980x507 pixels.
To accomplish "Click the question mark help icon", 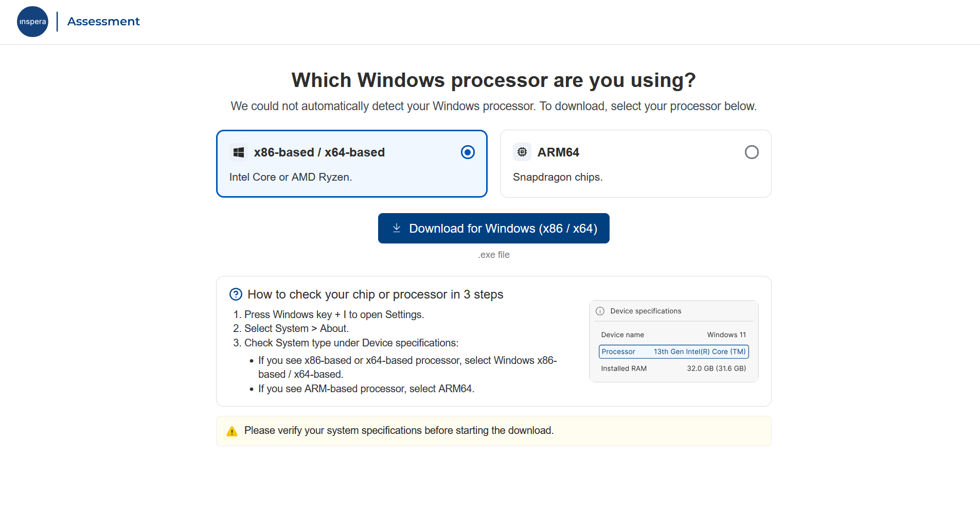I will pyautogui.click(x=236, y=294).
